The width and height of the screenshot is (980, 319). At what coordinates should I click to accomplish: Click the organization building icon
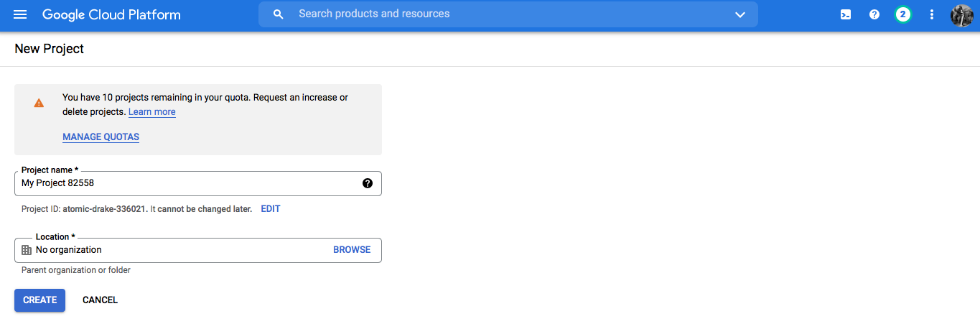click(27, 250)
